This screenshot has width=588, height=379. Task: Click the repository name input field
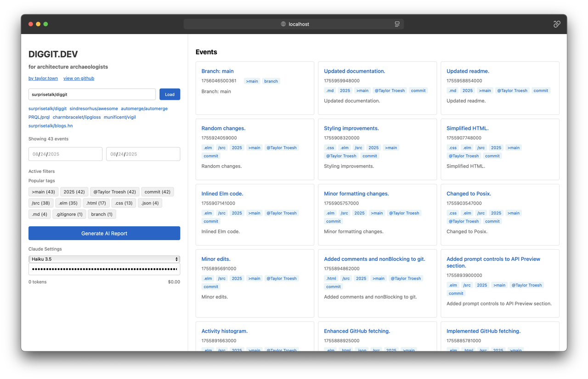pyautogui.click(x=92, y=94)
